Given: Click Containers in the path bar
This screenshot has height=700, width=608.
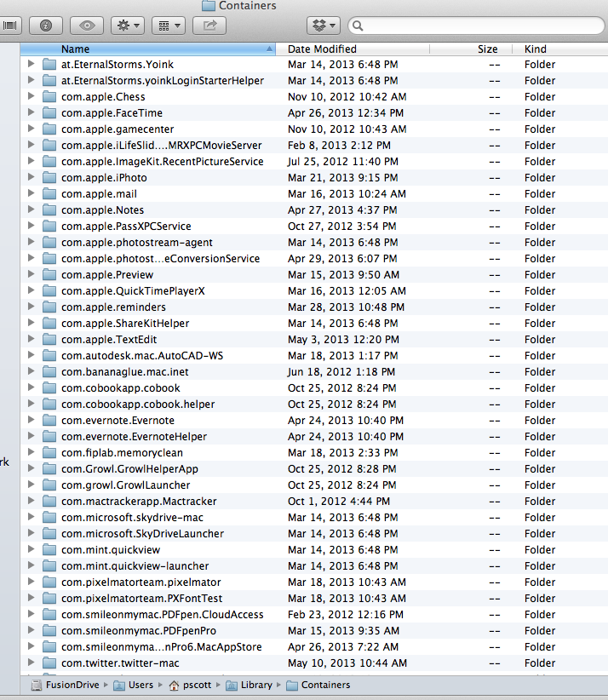Looking at the screenshot, I should (318, 685).
